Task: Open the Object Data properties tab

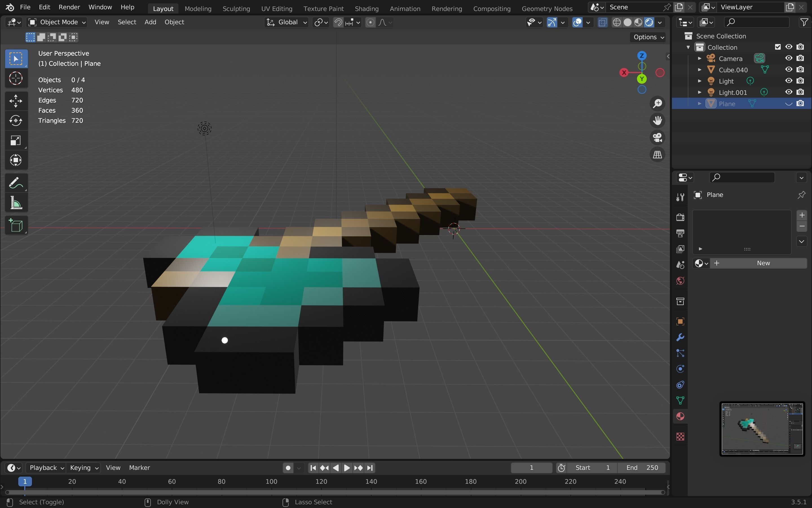Action: pos(680,400)
